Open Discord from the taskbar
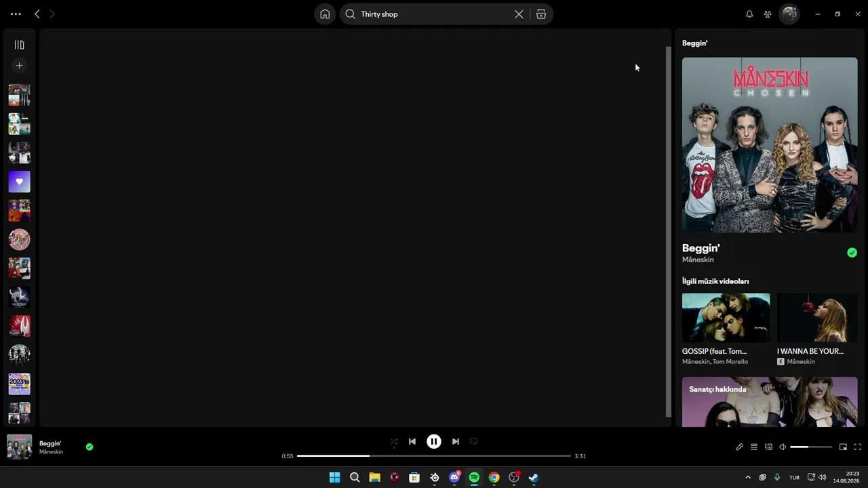 (x=454, y=477)
